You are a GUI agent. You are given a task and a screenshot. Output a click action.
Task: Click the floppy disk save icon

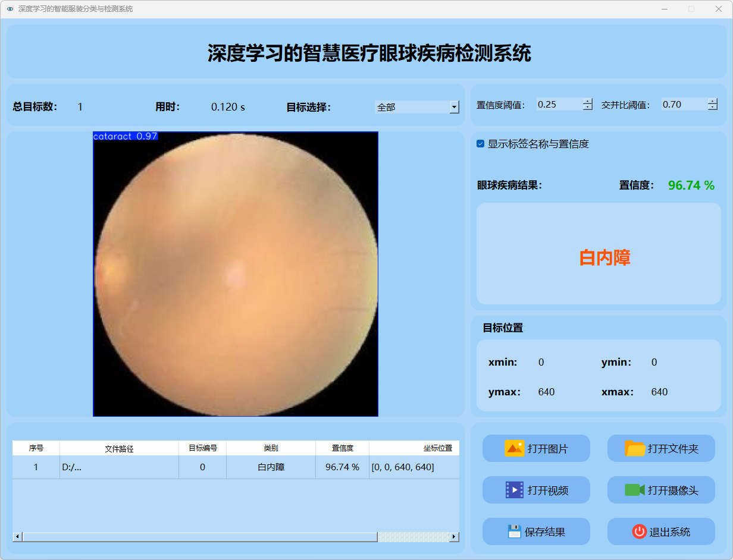click(x=514, y=531)
